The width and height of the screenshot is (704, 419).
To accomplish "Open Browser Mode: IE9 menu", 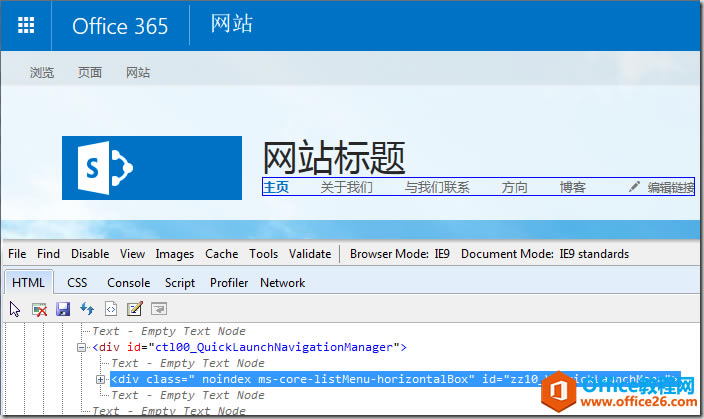I will pyautogui.click(x=400, y=254).
